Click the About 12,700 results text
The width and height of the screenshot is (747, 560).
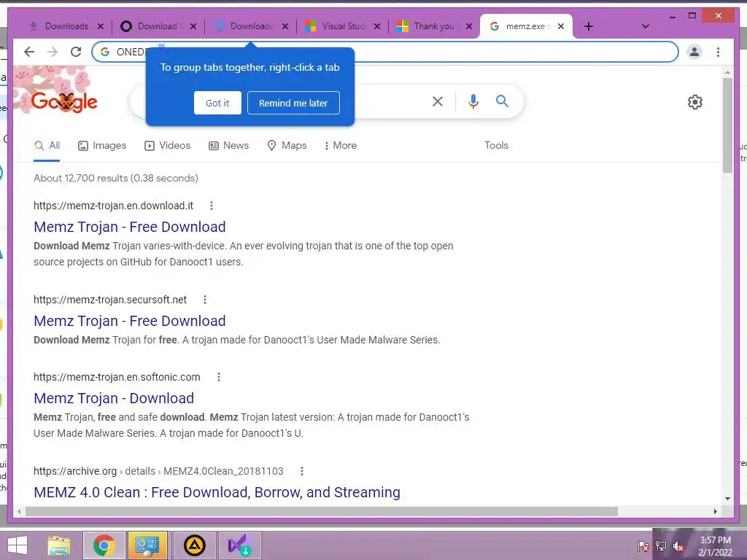click(116, 178)
